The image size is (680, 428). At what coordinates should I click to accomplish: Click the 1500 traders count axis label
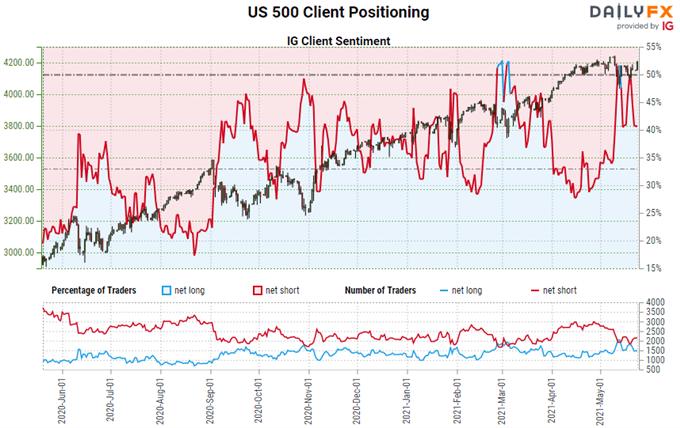pyautogui.click(x=655, y=351)
